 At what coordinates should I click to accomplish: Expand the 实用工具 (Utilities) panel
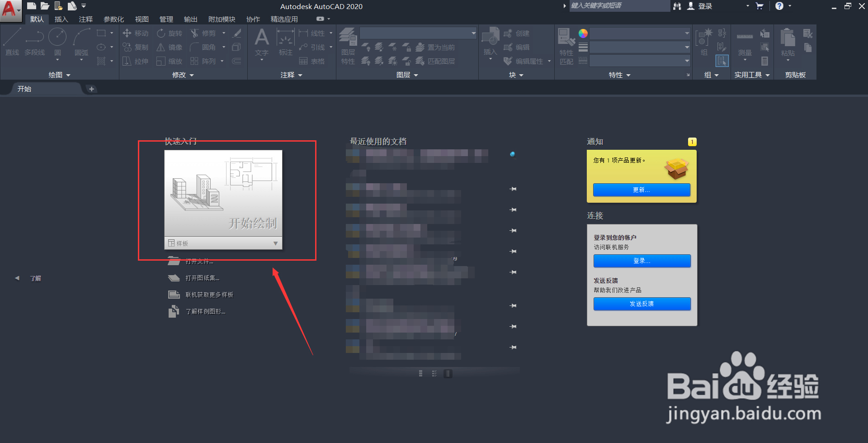(752, 75)
